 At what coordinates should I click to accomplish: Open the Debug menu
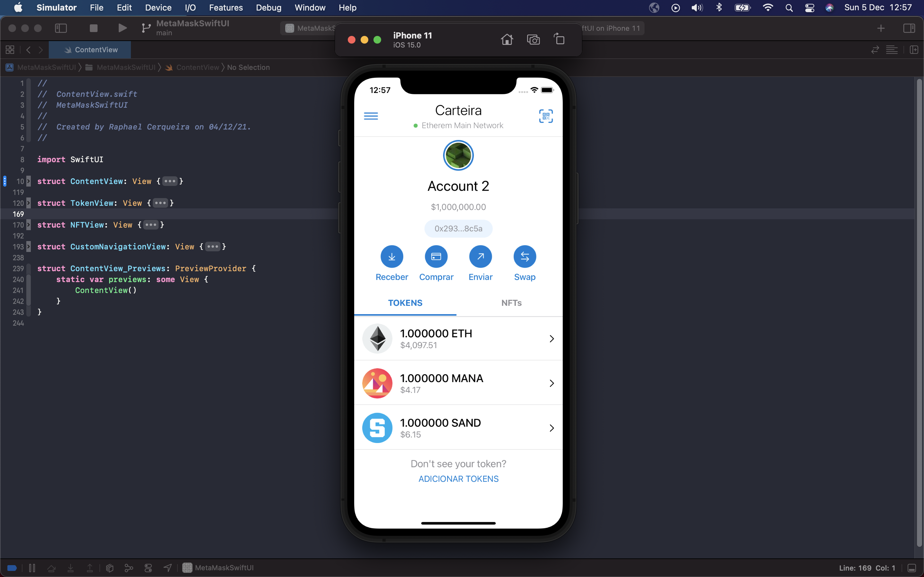(x=269, y=7)
